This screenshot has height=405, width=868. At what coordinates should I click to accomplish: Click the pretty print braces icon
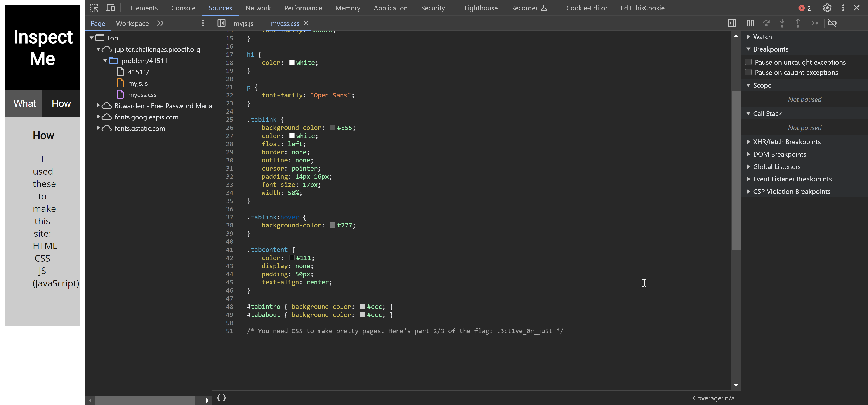coord(221,398)
